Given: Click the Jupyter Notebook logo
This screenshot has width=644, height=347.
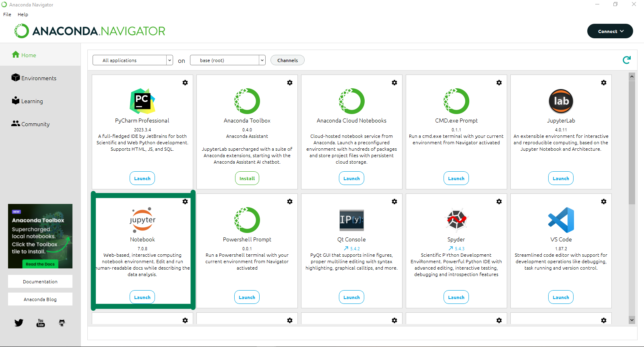Looking at the screenshot, I should click(x=142, y=220).
